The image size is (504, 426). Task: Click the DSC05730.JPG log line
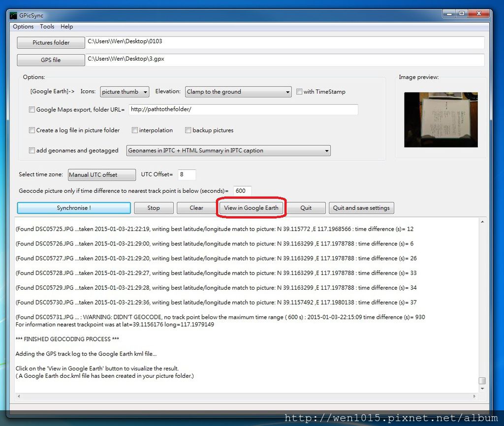coord(216,303)
